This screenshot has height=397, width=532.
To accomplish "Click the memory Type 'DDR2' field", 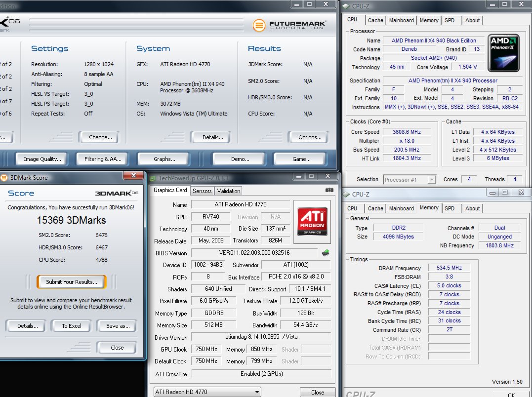I will click(398, 228).
